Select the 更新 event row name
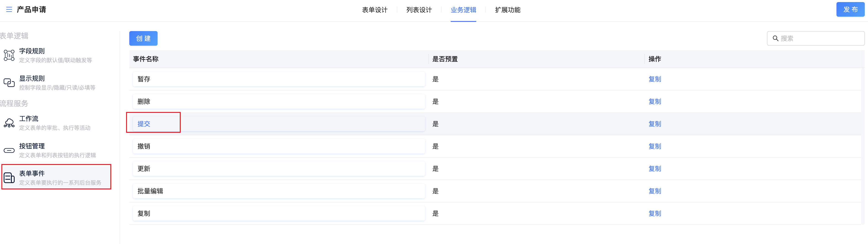The height and width of the screenshot is (244, 868). pyautogui.click(x=144, y=169)
